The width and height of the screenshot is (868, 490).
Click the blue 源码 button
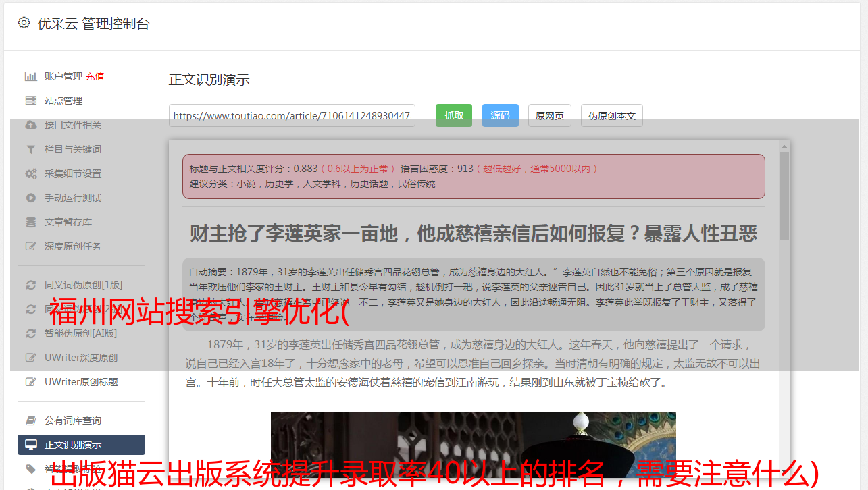tap(501, 115)
